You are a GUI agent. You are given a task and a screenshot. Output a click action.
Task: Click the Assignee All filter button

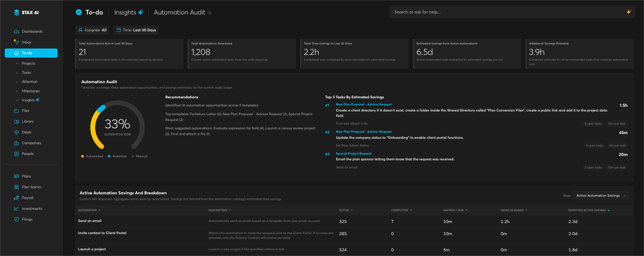[92, 30]
